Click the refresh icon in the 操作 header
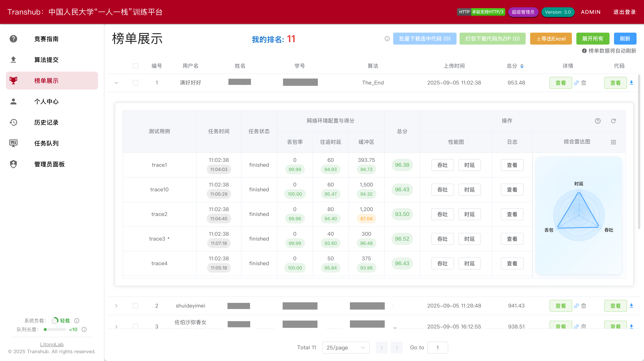 pos(613,121)
